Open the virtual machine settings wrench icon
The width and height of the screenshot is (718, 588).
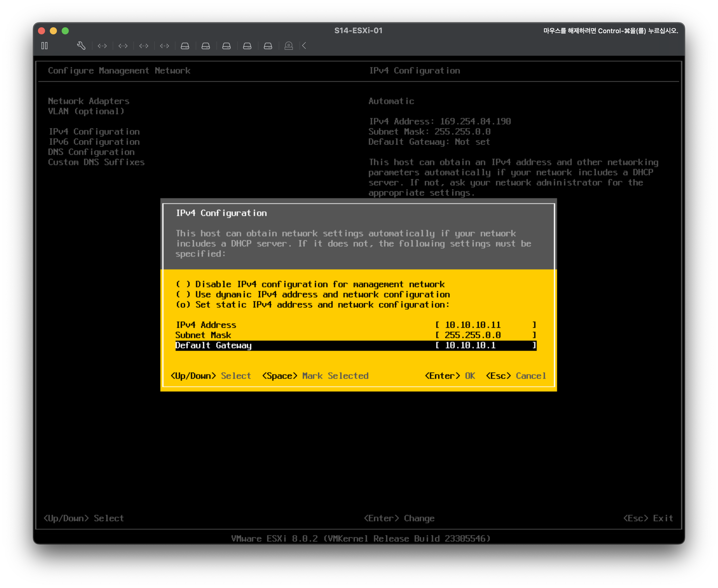click(81, 46)
